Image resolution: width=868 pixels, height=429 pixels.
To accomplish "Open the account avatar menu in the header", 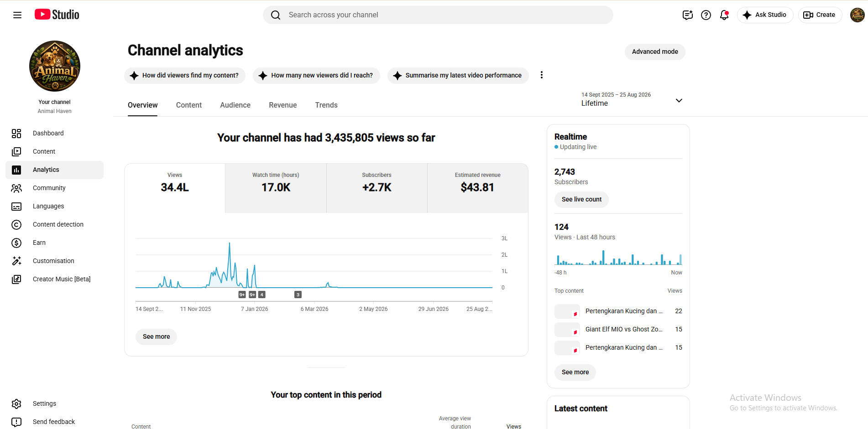I will pyautogui.click(x=858, y=15).
